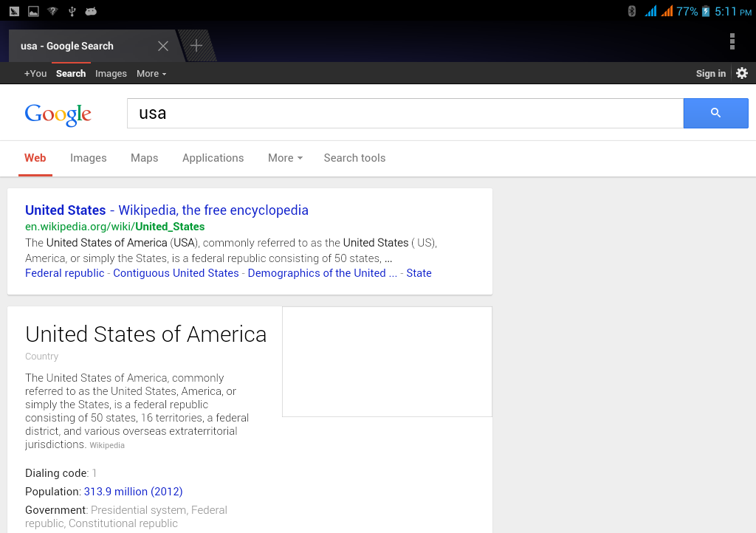756x533 pixels.
Task: Open Contiguous United States sublink
Action: click(x=176, y=273)
